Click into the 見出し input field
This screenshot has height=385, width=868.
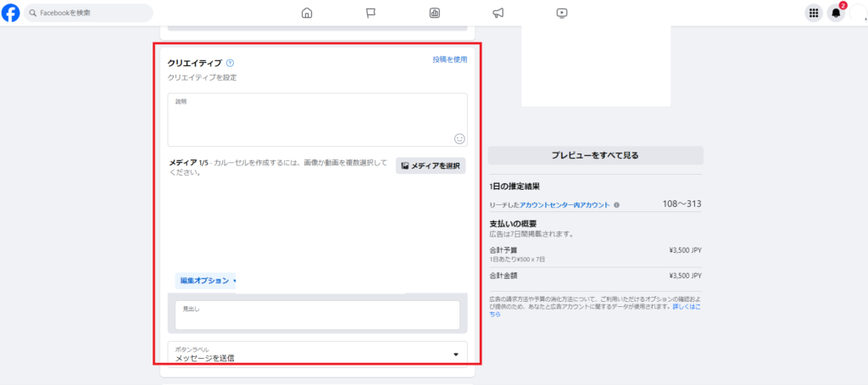coord(317,317)
